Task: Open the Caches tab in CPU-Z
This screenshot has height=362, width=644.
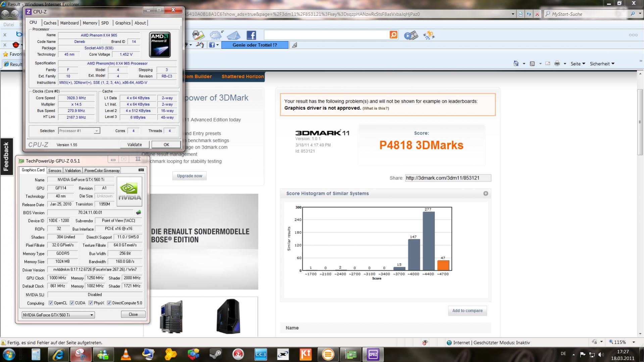Action: (x=50, y=23)
